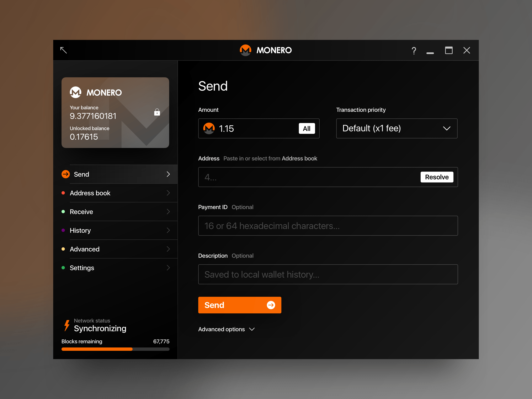Click into the Payment ID input field
This screenshot has width=532, height=399.
point(328,226)
